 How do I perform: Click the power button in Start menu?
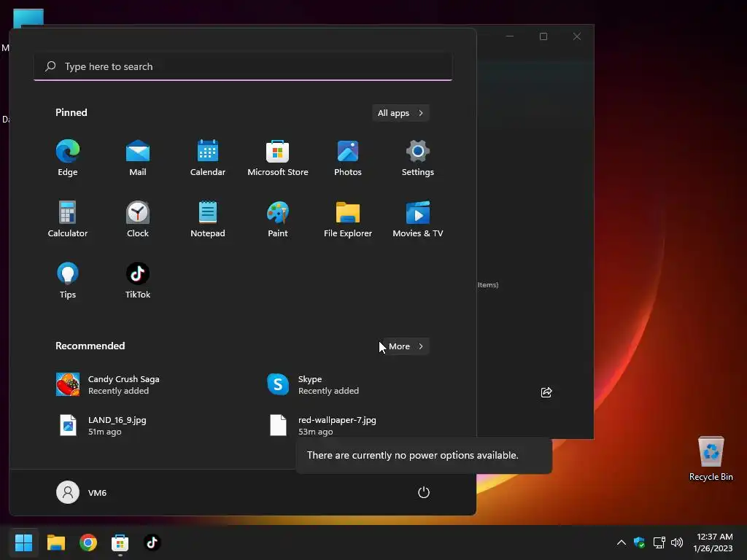(x=424, y=492)
